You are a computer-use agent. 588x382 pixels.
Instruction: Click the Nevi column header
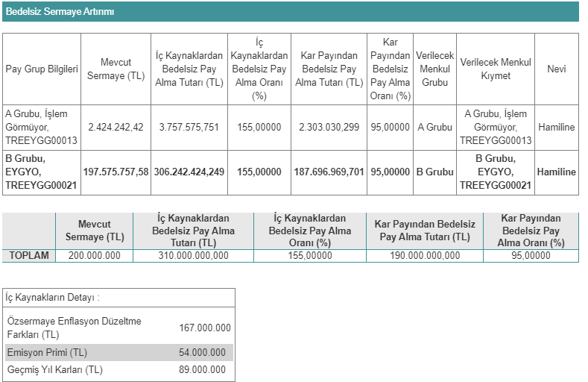click(556, 69)
